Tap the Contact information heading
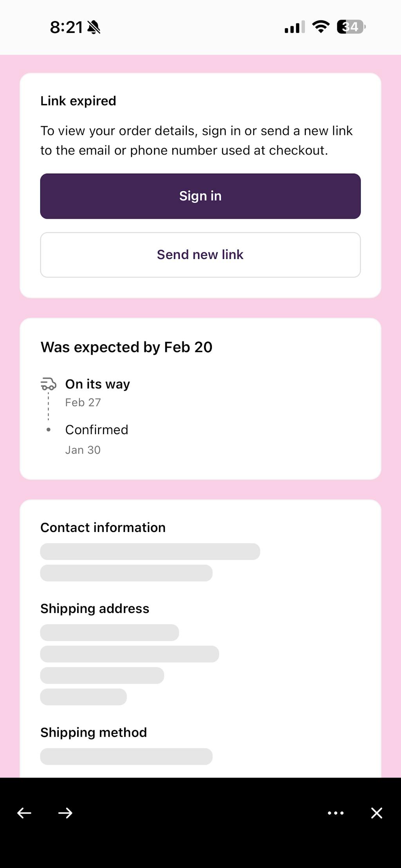The image size is (401, 868). click(103, 527)
